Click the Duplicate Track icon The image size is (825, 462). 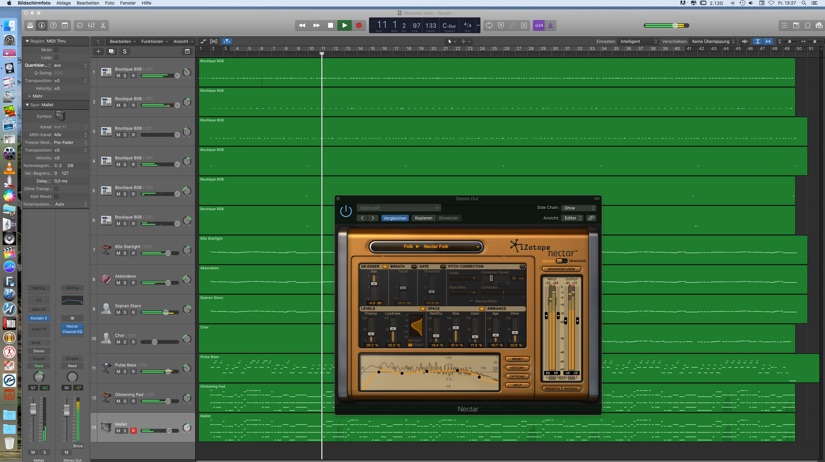coord(112,52)
